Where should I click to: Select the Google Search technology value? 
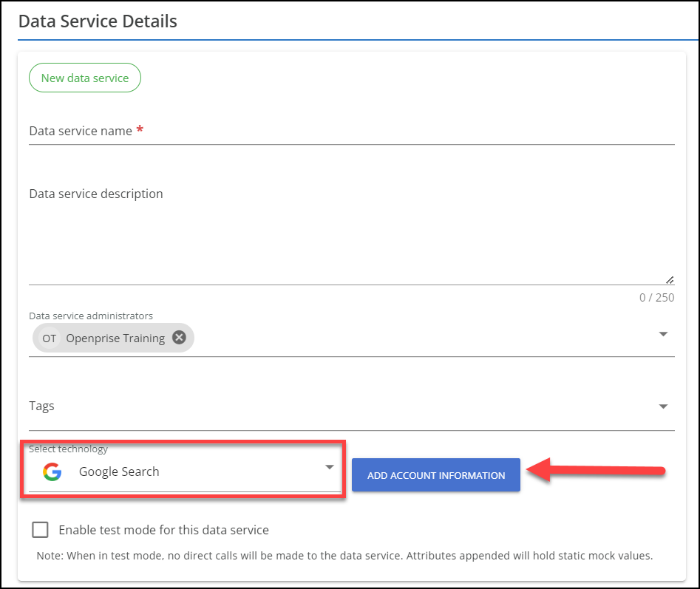(119, 471)
